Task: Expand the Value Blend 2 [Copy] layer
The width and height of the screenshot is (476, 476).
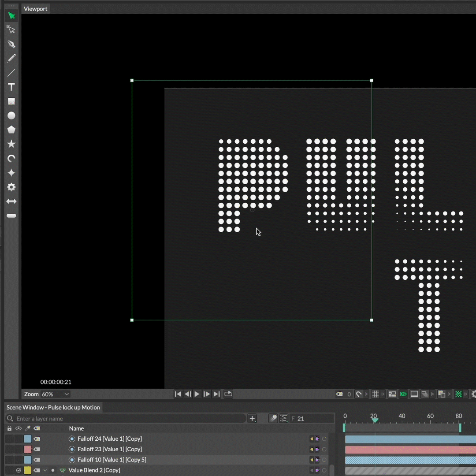Action: (x=45, y=470)
